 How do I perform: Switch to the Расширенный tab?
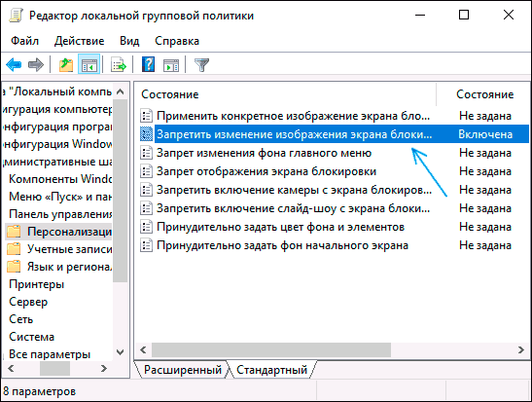click(x=183, y=370)
